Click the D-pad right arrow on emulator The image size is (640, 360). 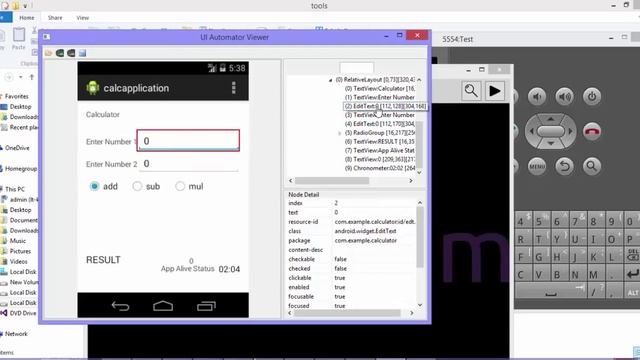[570, 131]
